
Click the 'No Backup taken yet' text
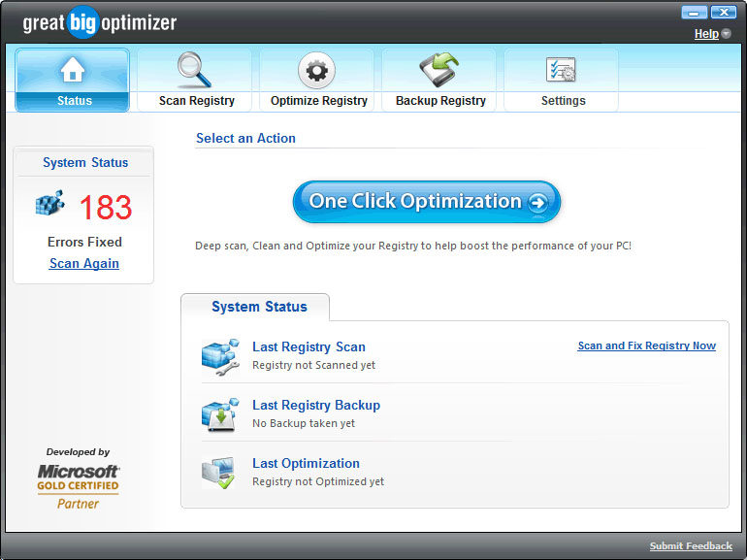tap(304, 424)
